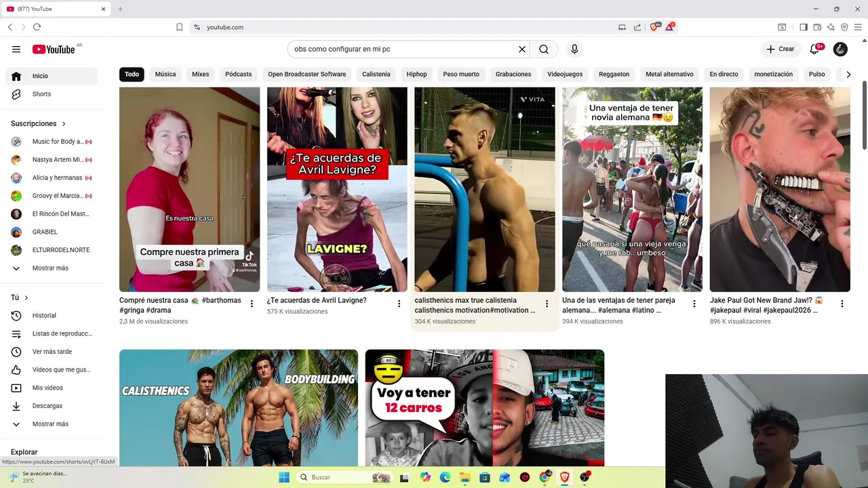Open the Crear button
The width and height of the screenshot is (868, 488).
click(x=781, y=49)
